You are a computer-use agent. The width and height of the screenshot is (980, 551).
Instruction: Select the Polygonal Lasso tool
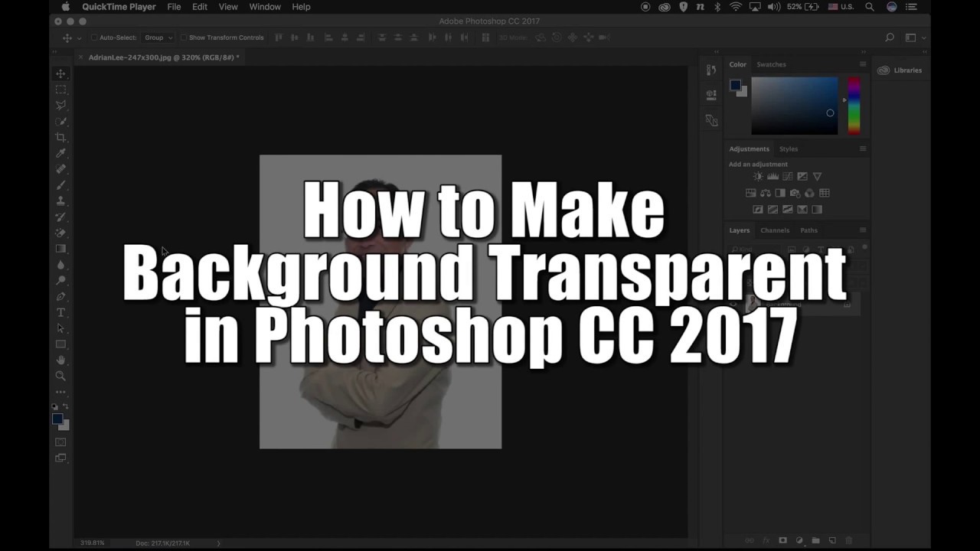coord(60,106)
